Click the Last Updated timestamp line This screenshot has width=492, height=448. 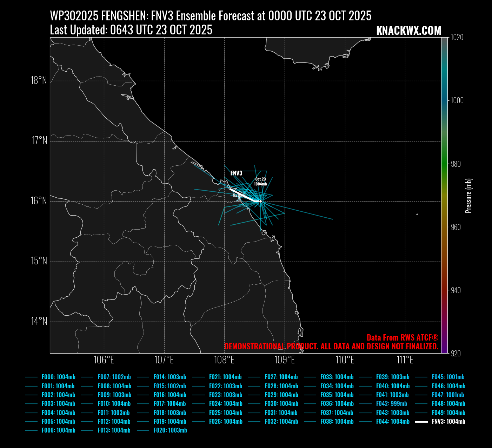click(x=131, y=30)
